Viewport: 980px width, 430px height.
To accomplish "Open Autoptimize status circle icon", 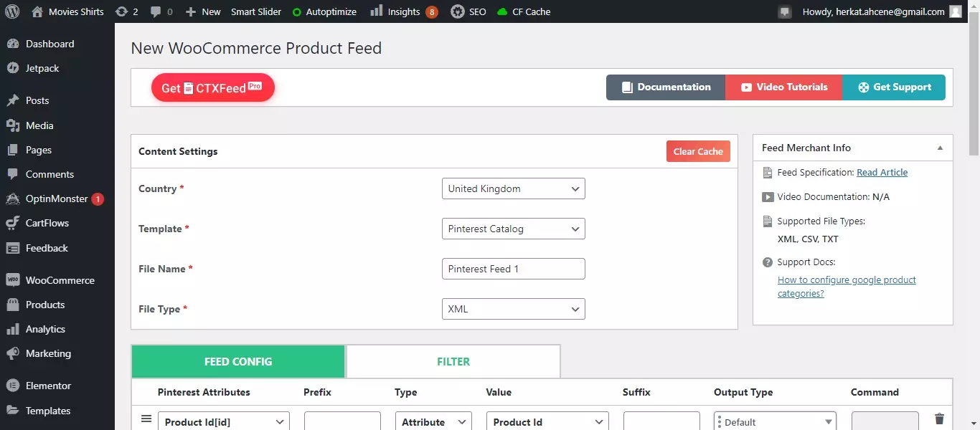I will pyautogui.click(x=297, y=12).
